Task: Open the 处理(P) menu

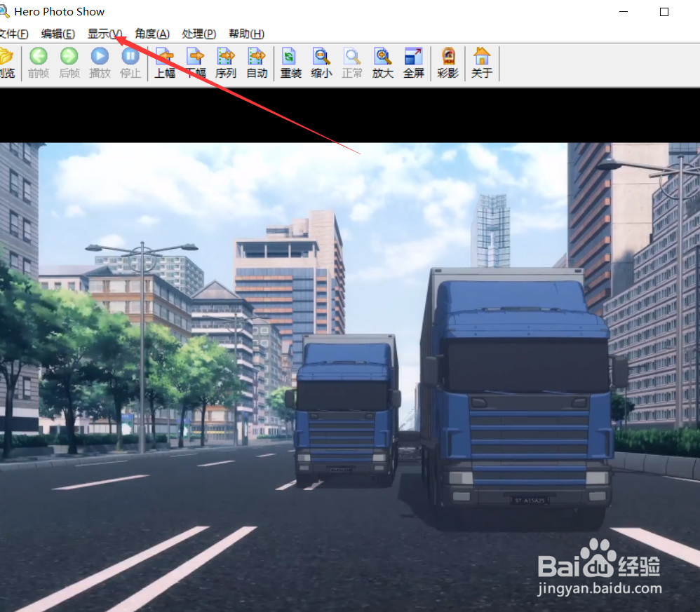Action: click(199, 34)
